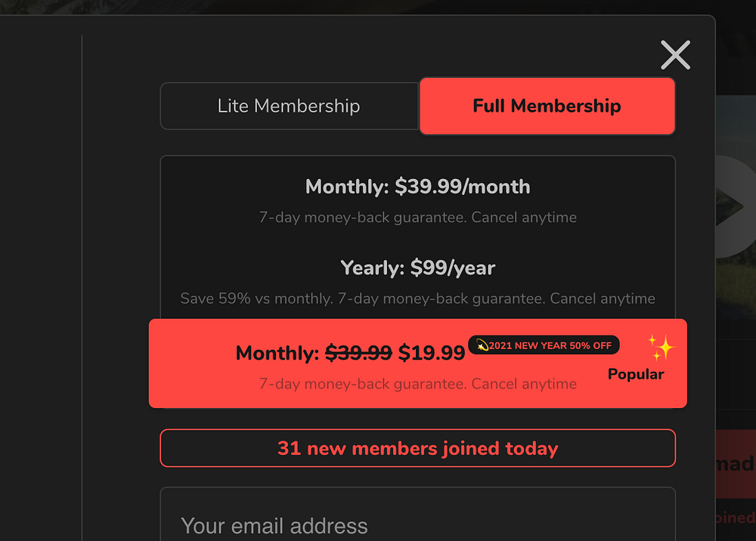
Task: Select the Full Membership tab
Action: (x=547, y=106)
